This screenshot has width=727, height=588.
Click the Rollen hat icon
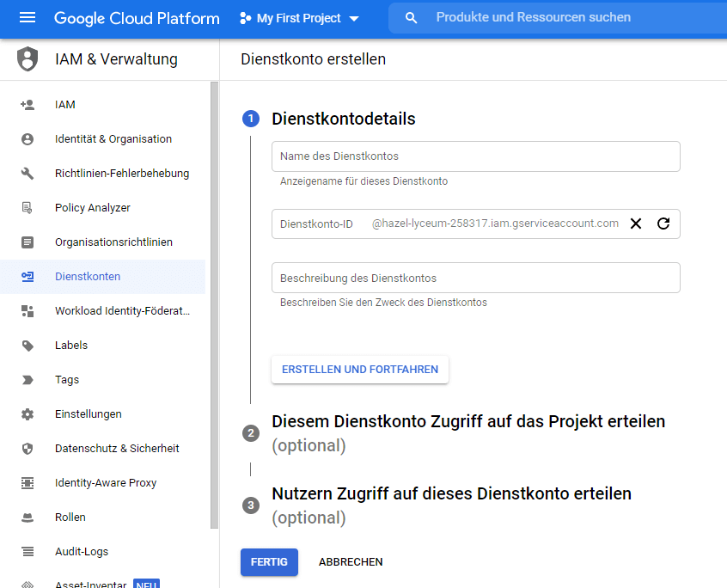[27, 517]
